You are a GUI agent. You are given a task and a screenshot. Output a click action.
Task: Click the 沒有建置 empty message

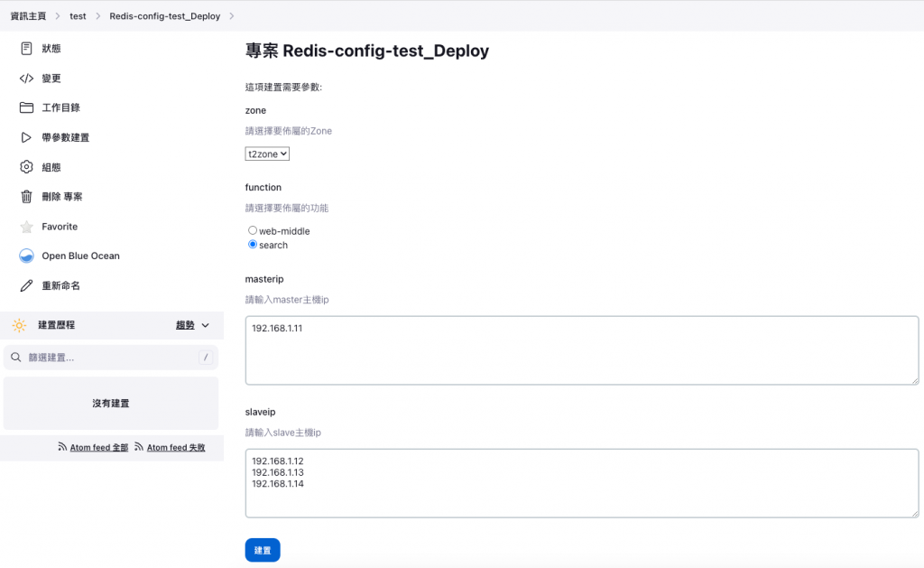111,404
